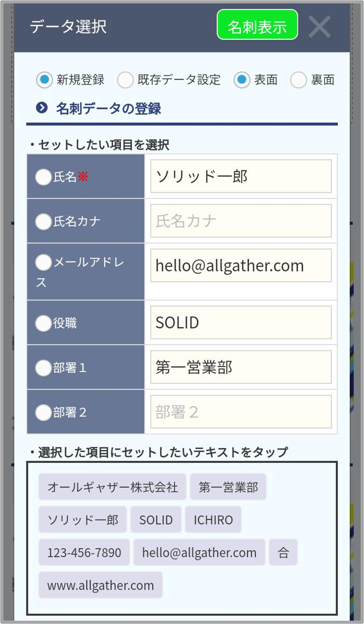Image resolution: width=364 pixels, height=624 pixels.
Task: Tap the www.allgather.com text chip
Action: point(101,585)
